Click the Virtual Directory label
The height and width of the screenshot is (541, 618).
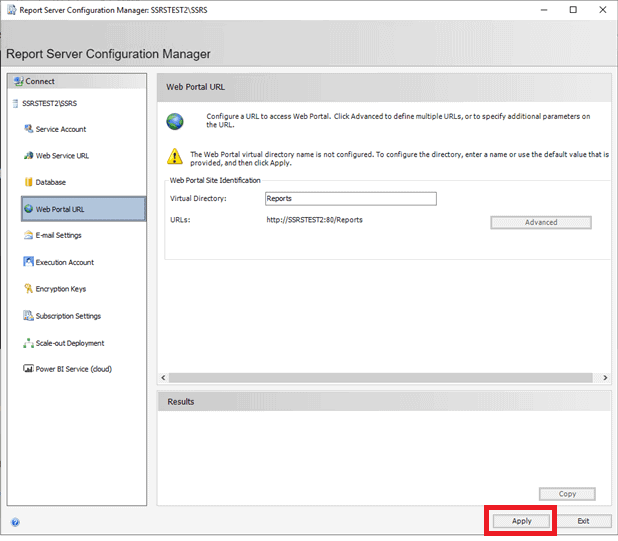pos(198,199)
